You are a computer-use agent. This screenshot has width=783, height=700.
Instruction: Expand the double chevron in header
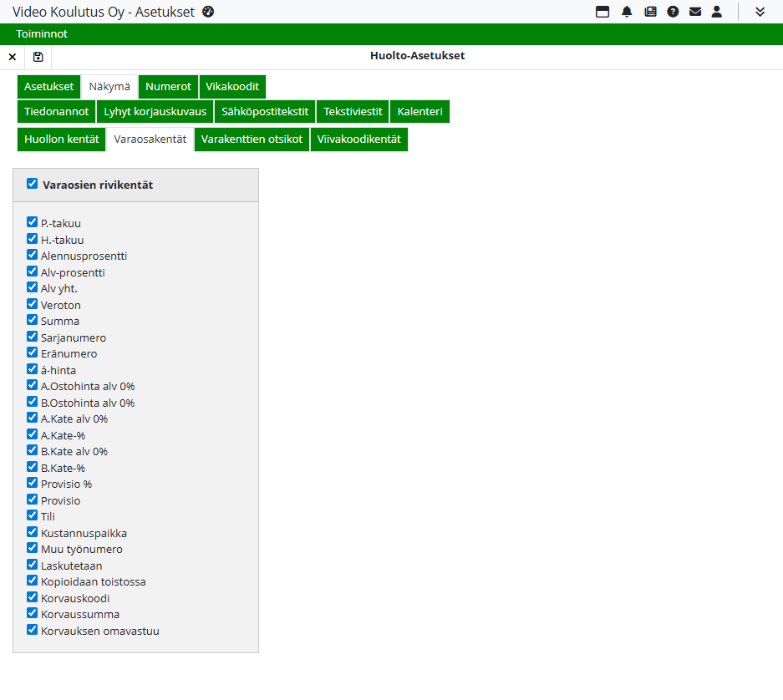pyautogui.click(x=760, y=12)
